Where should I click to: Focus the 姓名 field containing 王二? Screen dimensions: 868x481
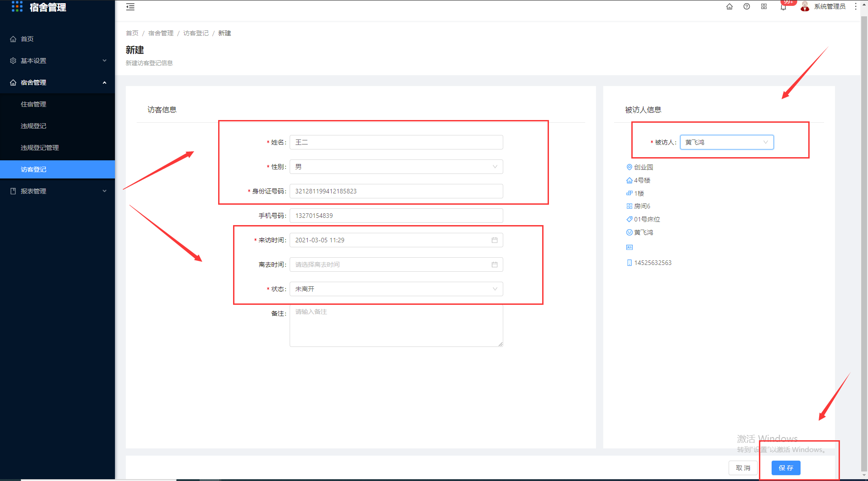396,142
